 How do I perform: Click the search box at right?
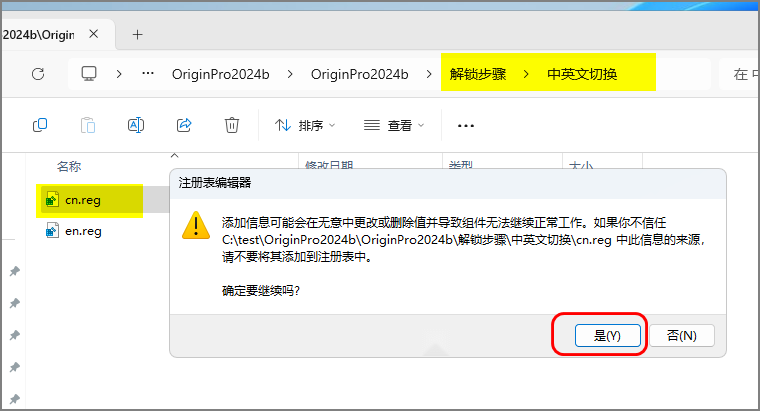point(739,74)
